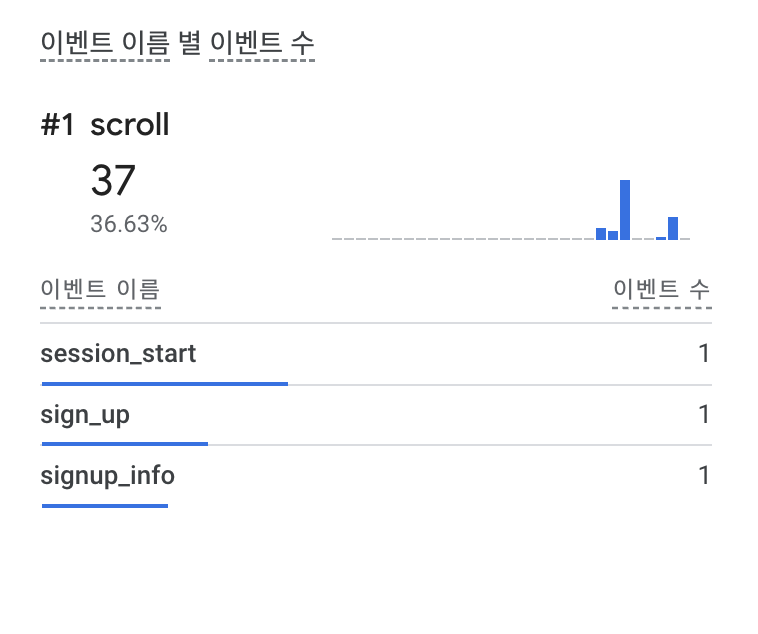Open the 이벤트 이름 dimension selector in card title
The height and width of the screenshot is (634, 758).
pyautogui.click(x=105, y=43)
